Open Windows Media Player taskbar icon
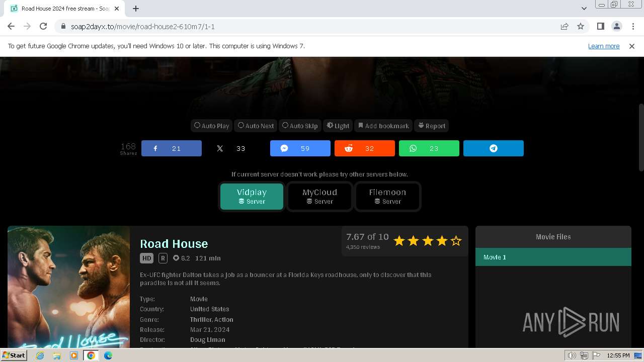Viewport: 644px width, 362px height. [74, 355]
